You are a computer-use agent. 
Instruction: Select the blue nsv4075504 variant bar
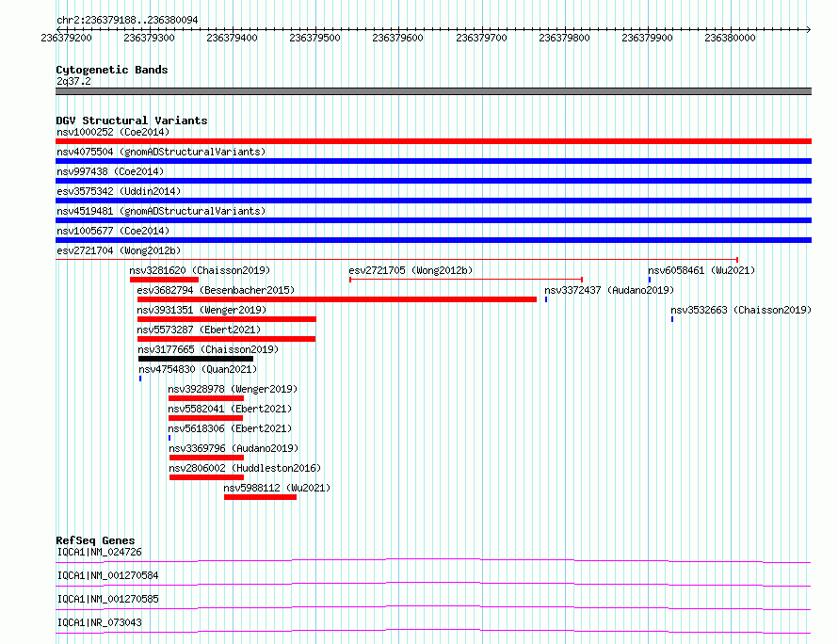tap(433, 161)
